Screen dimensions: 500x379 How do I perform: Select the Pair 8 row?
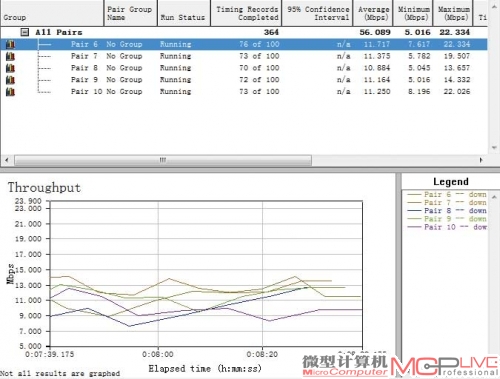point(244,68)
